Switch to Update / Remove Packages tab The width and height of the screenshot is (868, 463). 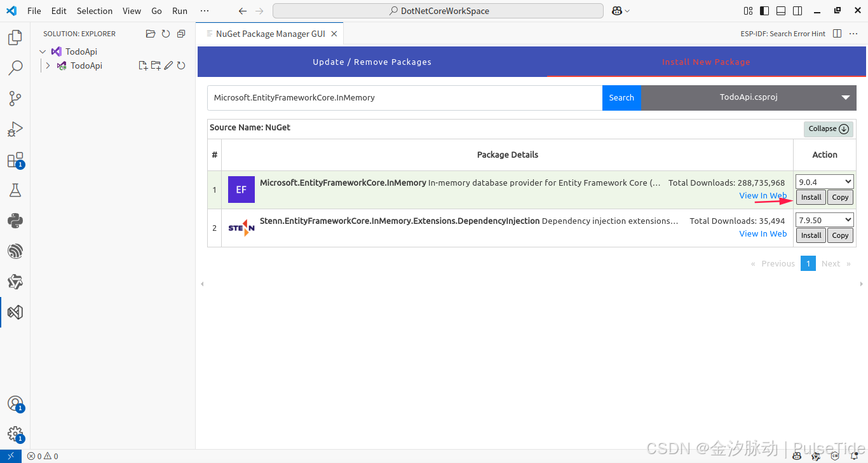pyautogui.click(x=372, y=62)
